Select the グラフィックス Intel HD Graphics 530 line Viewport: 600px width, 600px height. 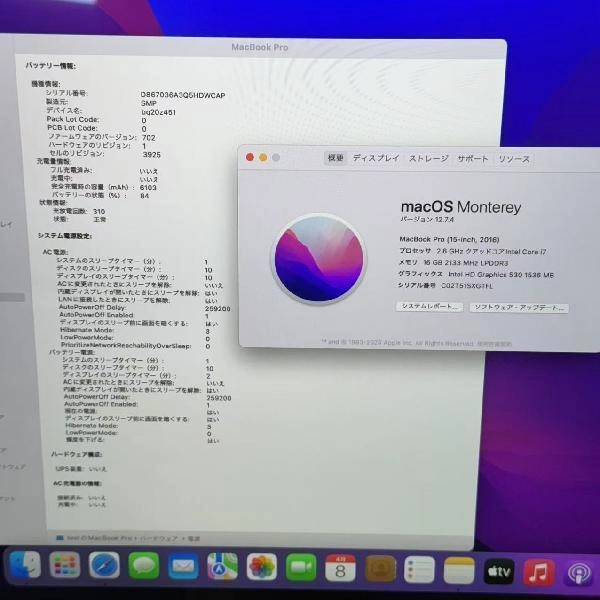(476, 274)
